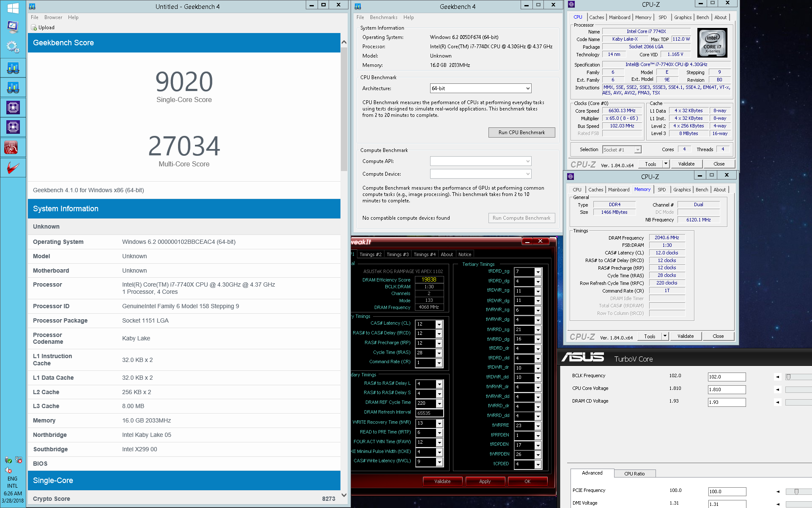The image size is (812, 508).
Task: Click the Untitled - Geekbench 4 title bar icon
Action: click(x=32, y=6)
